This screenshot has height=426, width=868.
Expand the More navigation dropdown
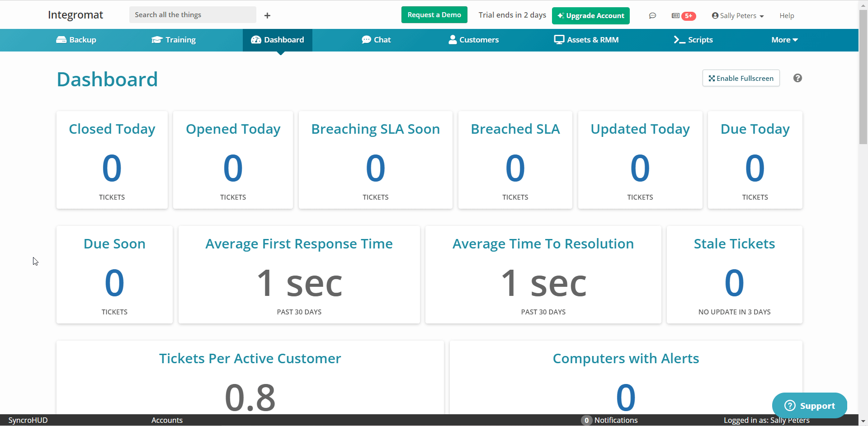click(784, 40)
